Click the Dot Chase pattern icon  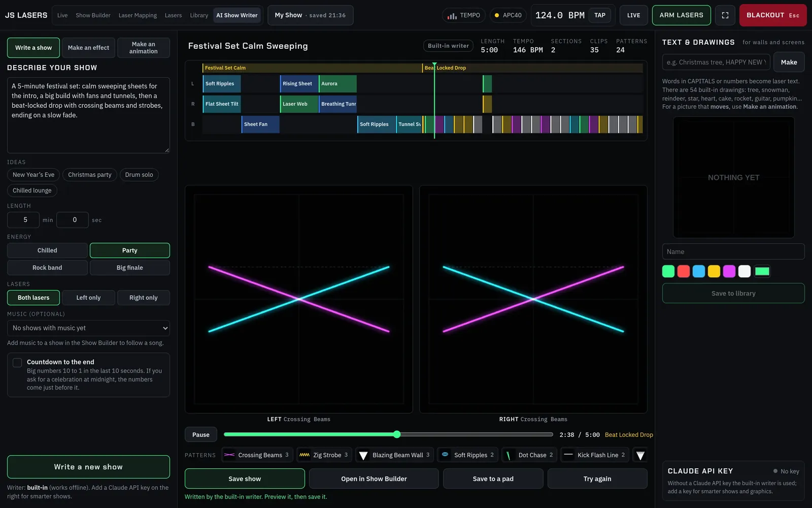coord(509,455)
